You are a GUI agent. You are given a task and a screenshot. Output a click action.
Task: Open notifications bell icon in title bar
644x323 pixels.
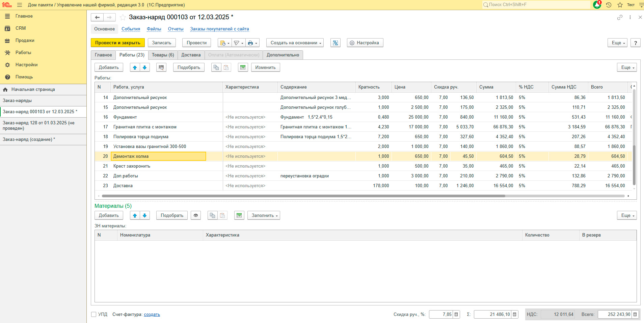pos(597,5)
